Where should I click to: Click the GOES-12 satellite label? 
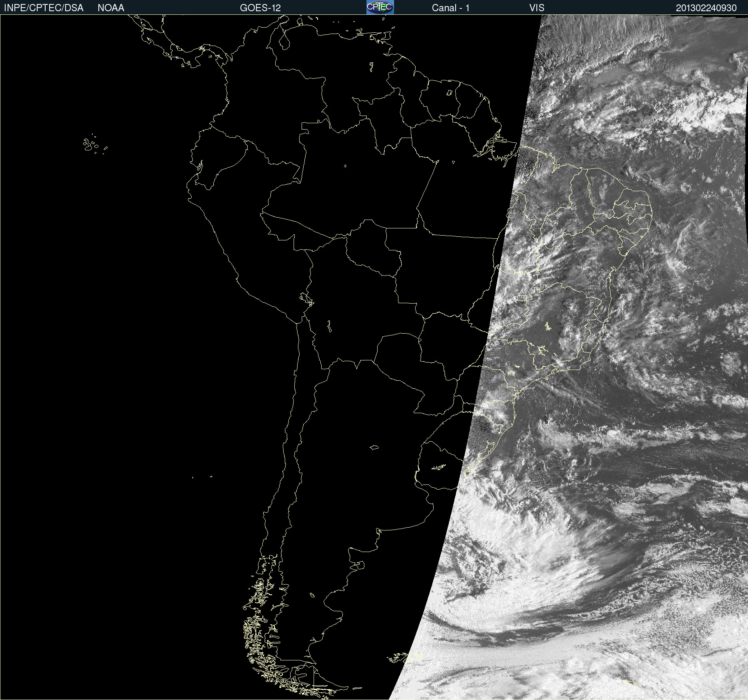click(x=260, y=8)
